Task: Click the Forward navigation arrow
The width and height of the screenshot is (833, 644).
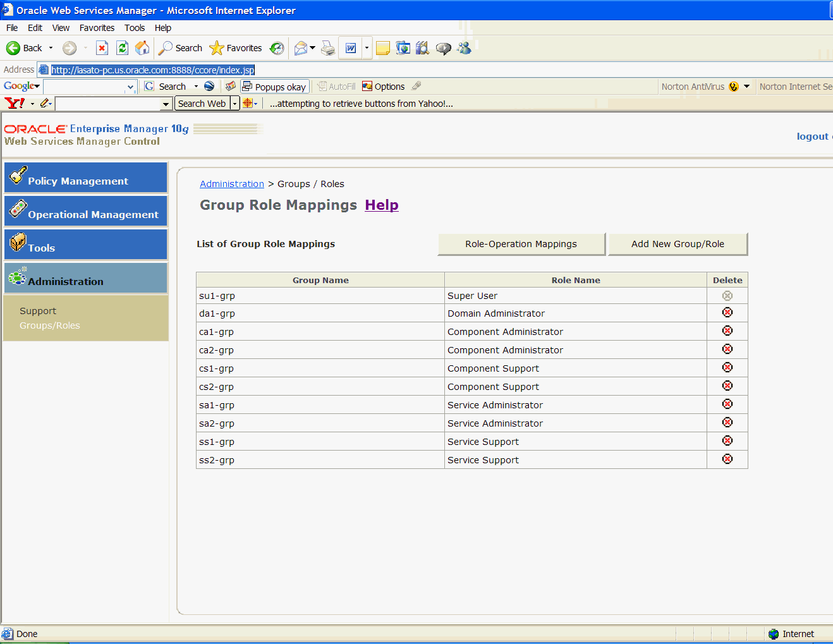Action: click(x=70, y=48)
